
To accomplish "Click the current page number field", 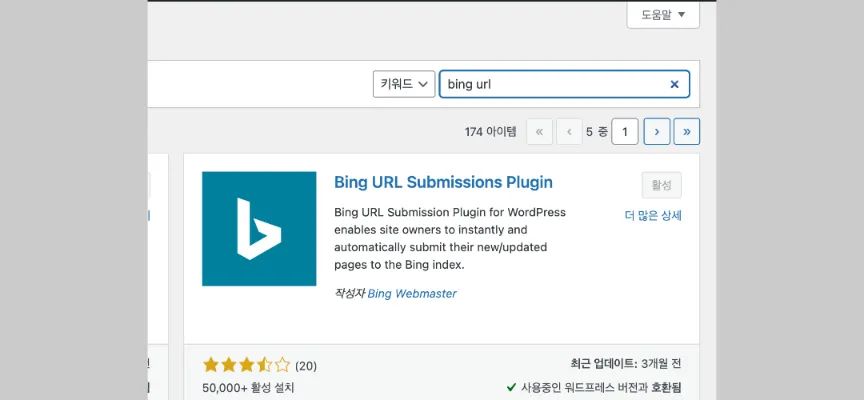I will coord(625,132).
